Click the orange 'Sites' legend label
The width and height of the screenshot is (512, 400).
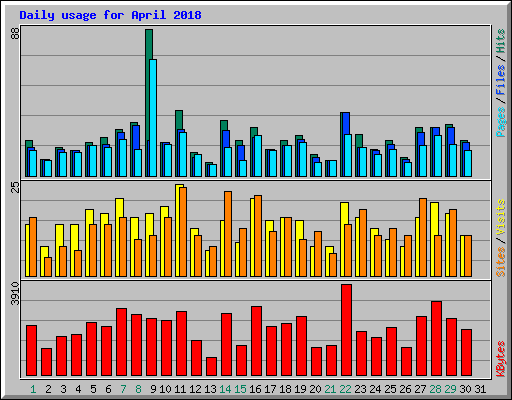pyautogui.click(x=501, y=262)
